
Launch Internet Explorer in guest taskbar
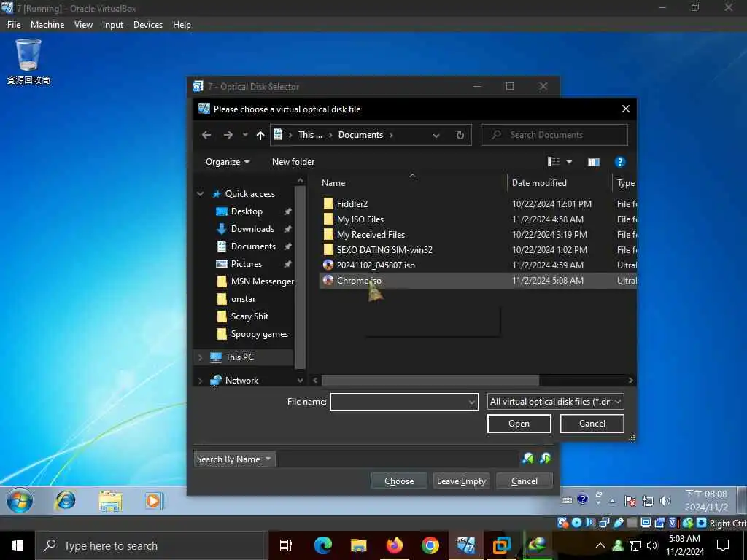point(65,501)
